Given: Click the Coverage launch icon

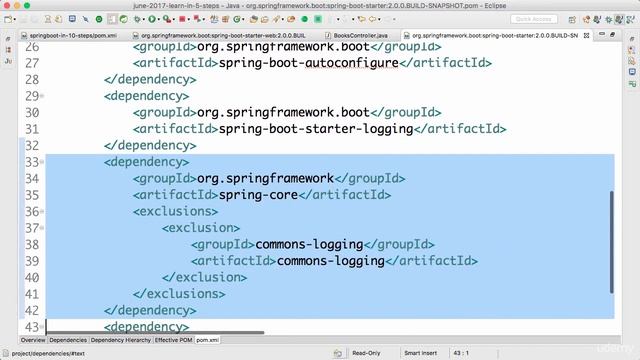Looking at the screenshot, I should click(167, 19).
